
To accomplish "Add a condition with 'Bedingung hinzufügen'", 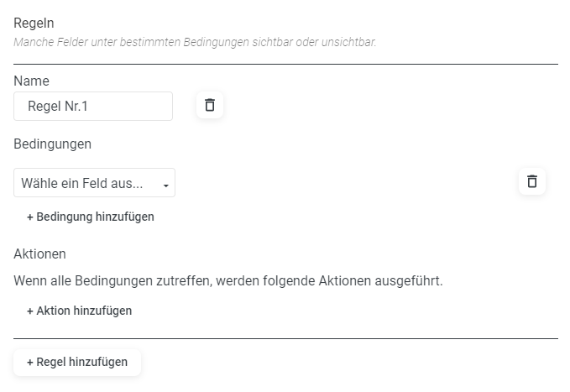I will tap(91, 217).
